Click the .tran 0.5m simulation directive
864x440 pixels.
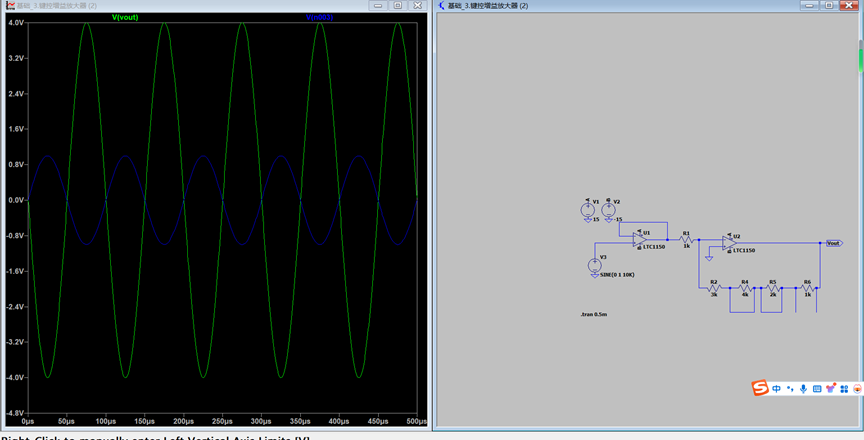click(x=593, y=314)
